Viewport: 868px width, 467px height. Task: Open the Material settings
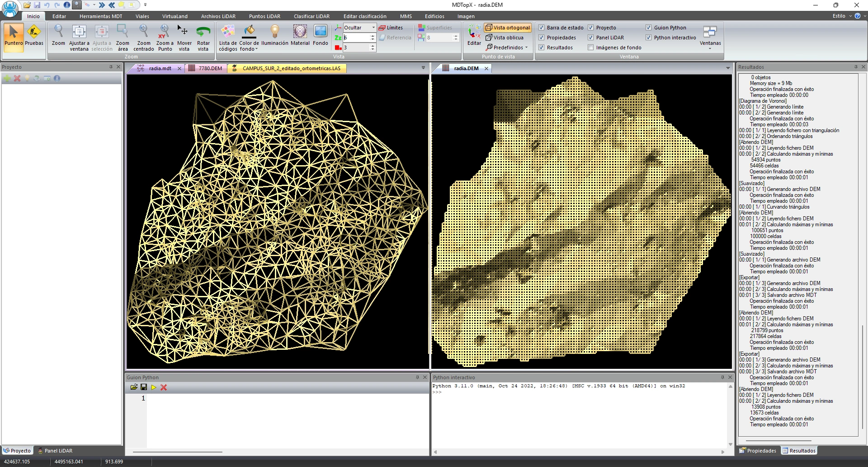[300, 36]
